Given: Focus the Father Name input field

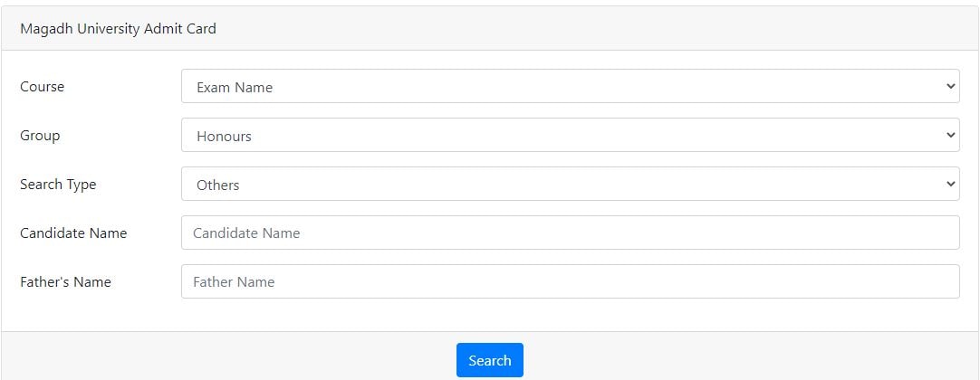Looking at the screenshot, I should pyautogui.click(x=570, y=281).
